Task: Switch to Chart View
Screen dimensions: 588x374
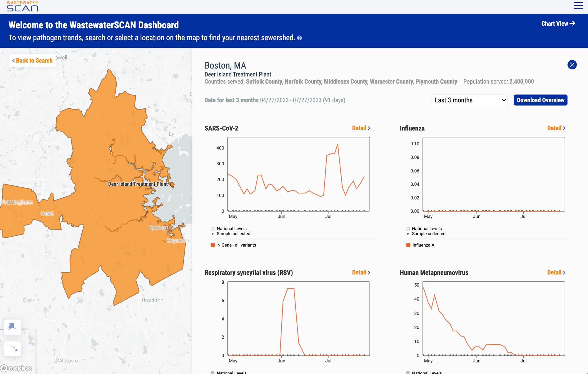Action: pyautogui.click(x=558, y=24)
